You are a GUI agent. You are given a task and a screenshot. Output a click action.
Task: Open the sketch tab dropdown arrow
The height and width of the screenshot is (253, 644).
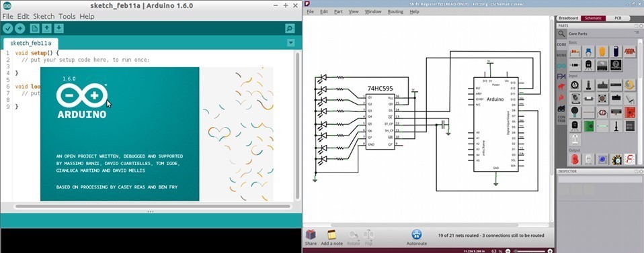pos(291,43)
